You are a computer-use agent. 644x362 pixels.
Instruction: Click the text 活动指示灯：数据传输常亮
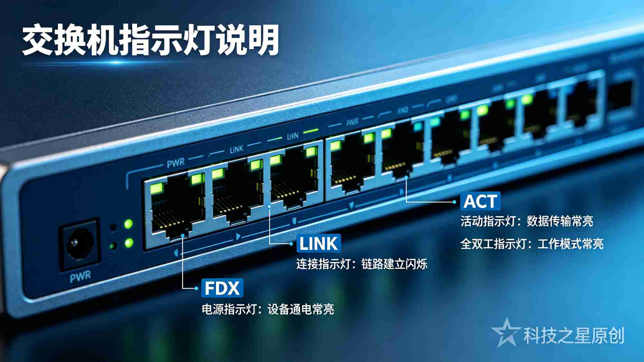tap(526, 222)
